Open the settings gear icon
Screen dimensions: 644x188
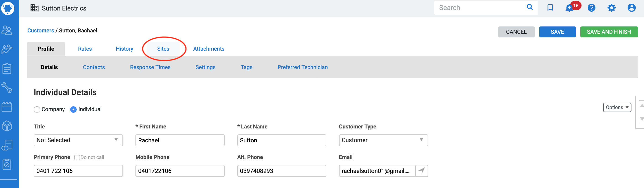click(611, 8)
